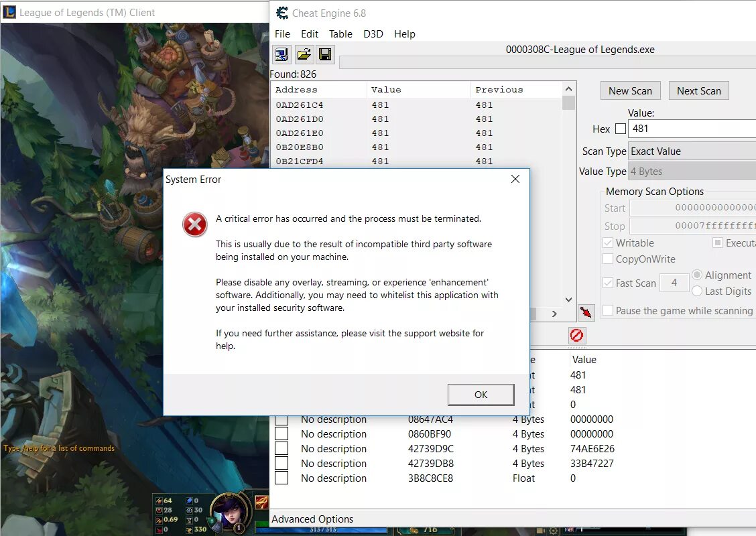This screenshot has height=536, width=756.
Task: Click the Next Scan button
Action: click(x=698, y=90)
